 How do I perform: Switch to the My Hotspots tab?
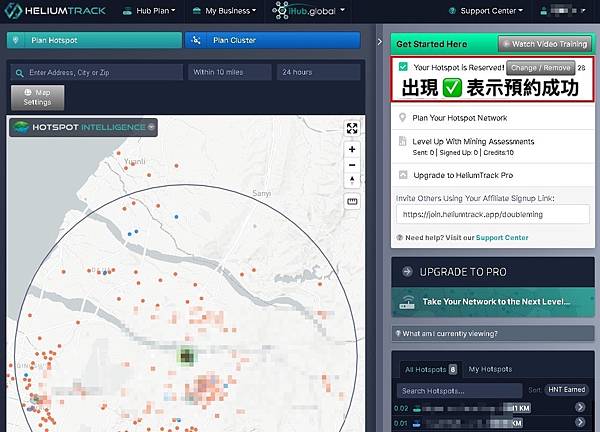(x=488, y=370)
